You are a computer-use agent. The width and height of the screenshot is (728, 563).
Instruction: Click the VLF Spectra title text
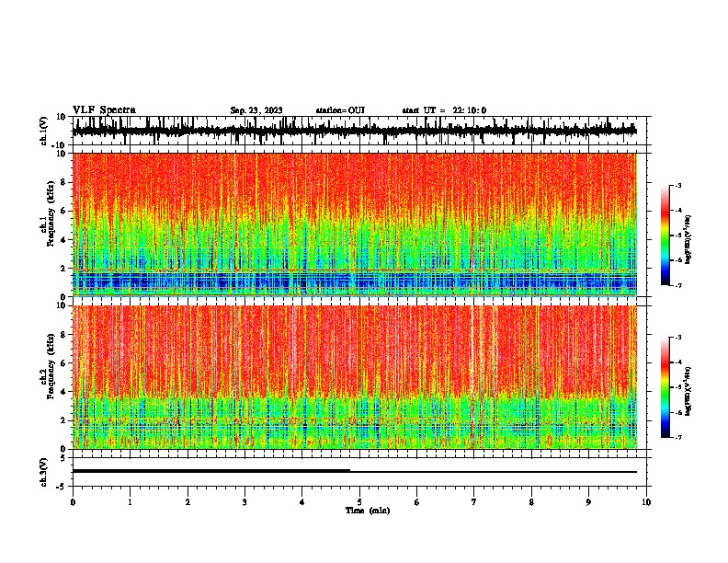[104, 110]
